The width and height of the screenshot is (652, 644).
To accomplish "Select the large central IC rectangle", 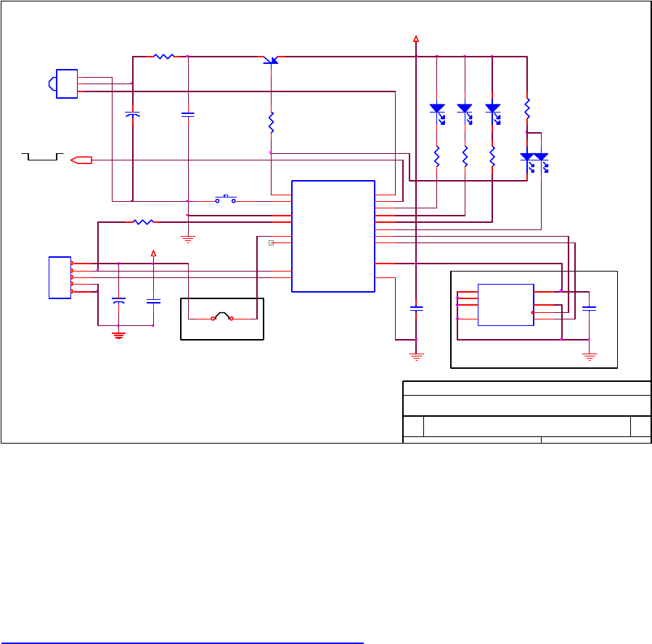I will pos(333,236).
